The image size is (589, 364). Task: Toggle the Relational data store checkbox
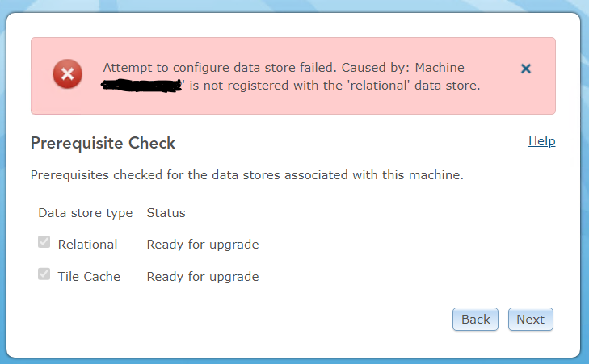tap(44, 243)
